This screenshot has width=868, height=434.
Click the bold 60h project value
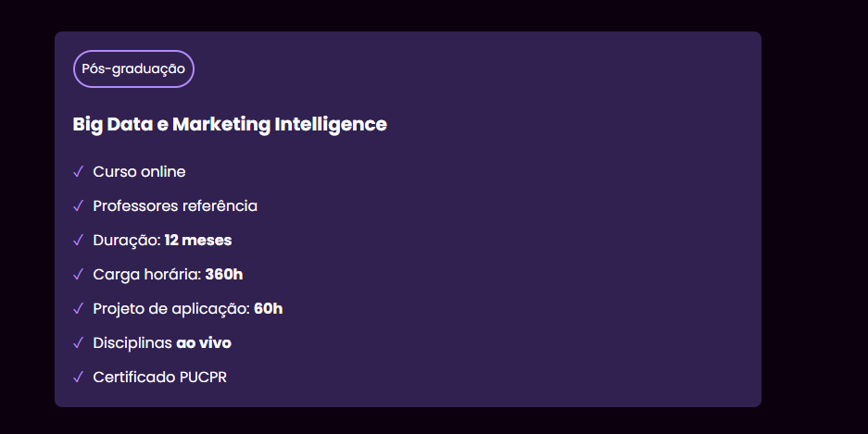coord(268,308)
